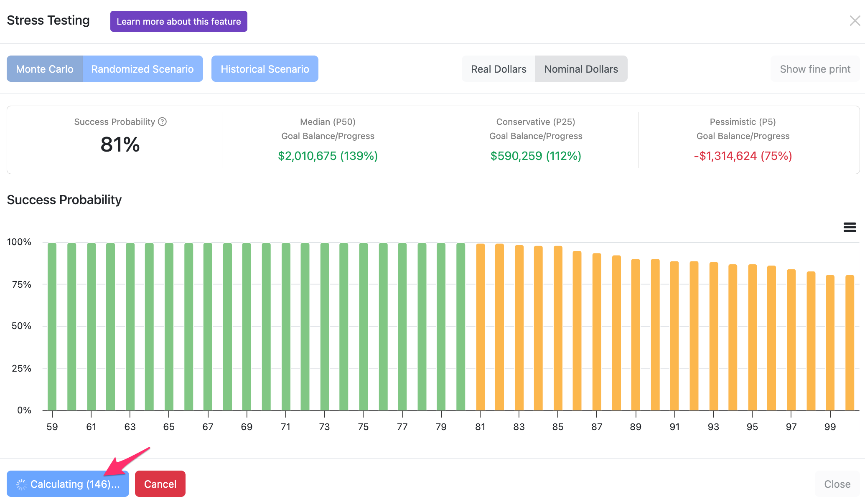Click the Close button at bottom right
Viewport: 865px width, 504px height.
point(837,484)
